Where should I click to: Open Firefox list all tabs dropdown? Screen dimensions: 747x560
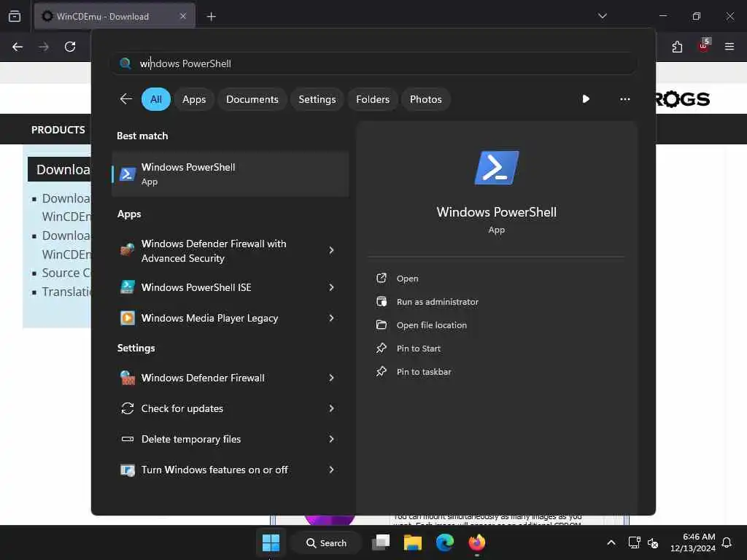point(602,16)
